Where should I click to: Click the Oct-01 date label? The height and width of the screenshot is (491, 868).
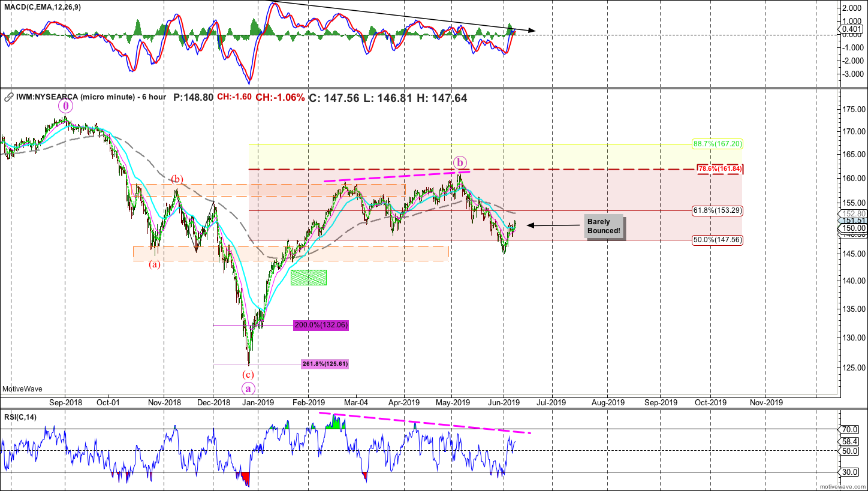coord(108,402)
